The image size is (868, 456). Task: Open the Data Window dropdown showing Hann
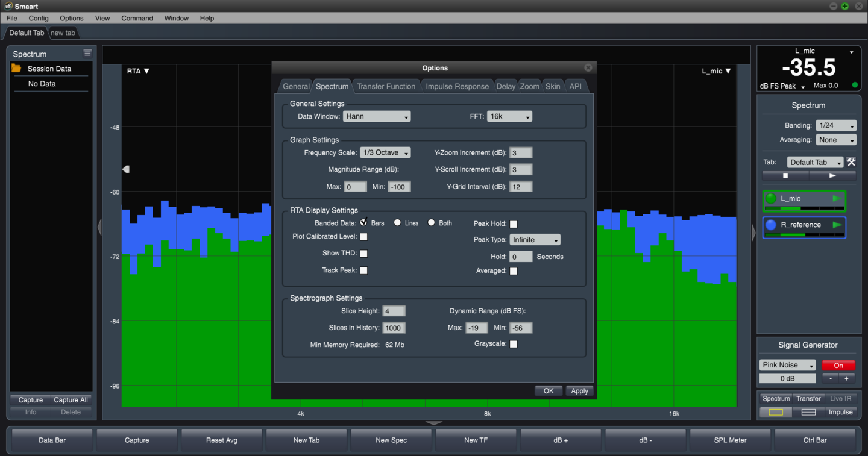click(377, 116)
